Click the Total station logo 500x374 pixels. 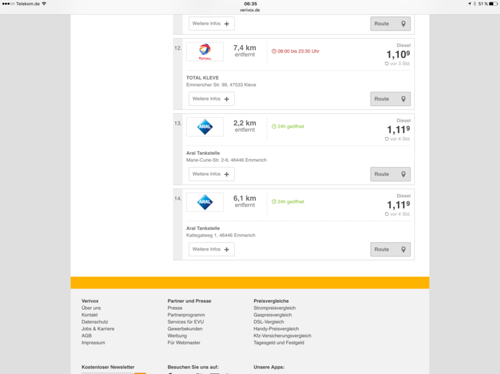205,52
